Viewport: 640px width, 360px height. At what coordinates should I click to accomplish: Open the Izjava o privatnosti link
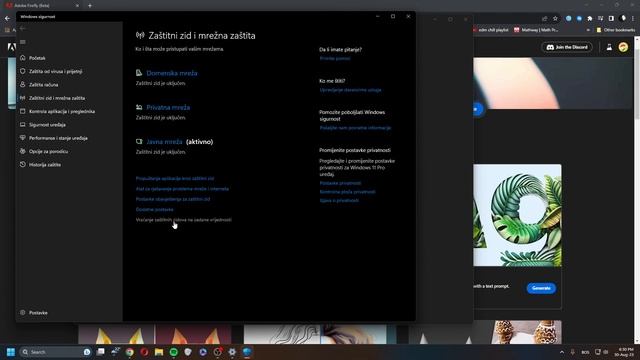point(339,200)
